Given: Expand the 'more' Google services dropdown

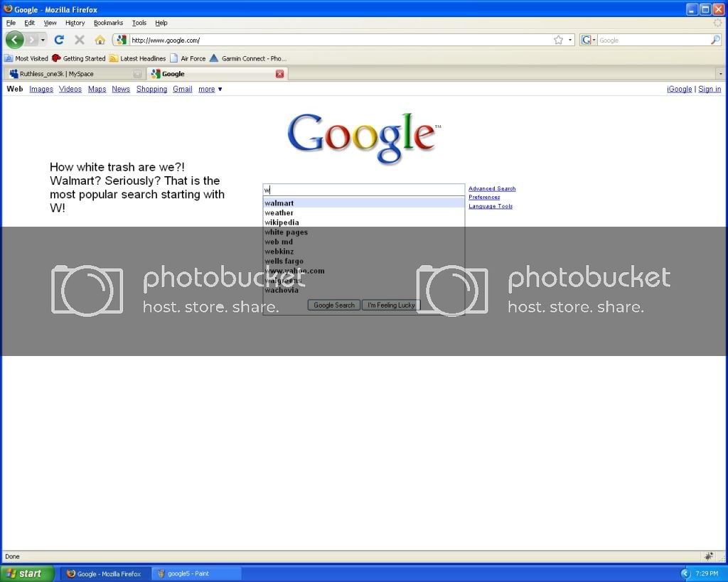Looking at the screenshot, I should tap(210, 89).
